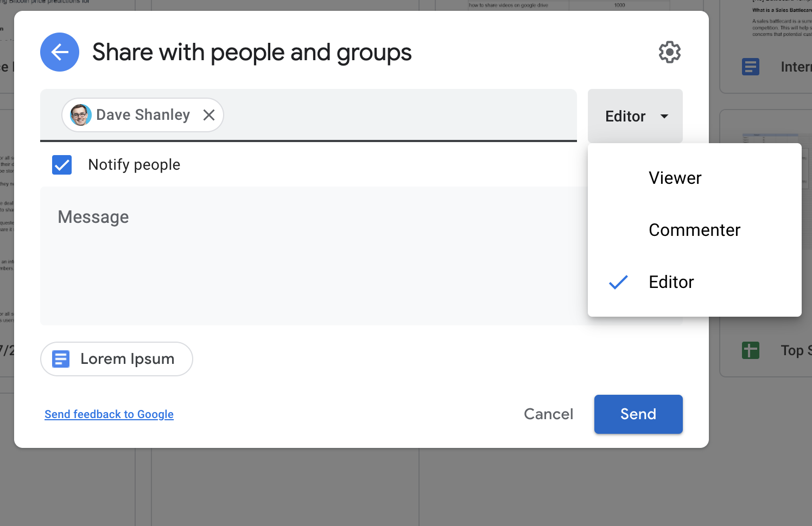Cancel the sharing dialog
This screenshot has height=526, width=812.
[x=548, y=414]
